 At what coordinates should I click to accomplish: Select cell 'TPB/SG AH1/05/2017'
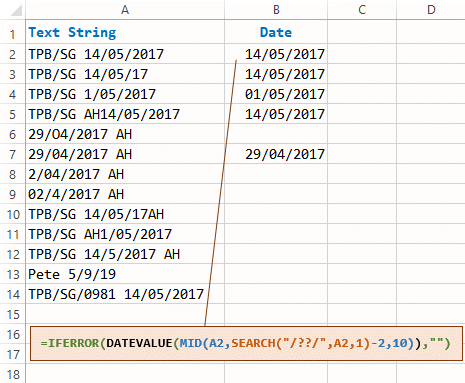pos(125,234)
